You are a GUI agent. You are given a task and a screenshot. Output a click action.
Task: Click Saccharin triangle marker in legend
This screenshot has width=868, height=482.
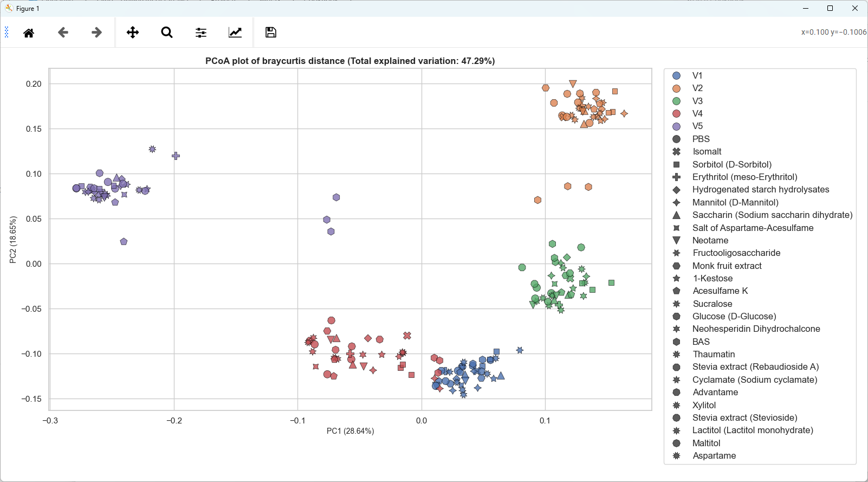[x=676, y=215]
